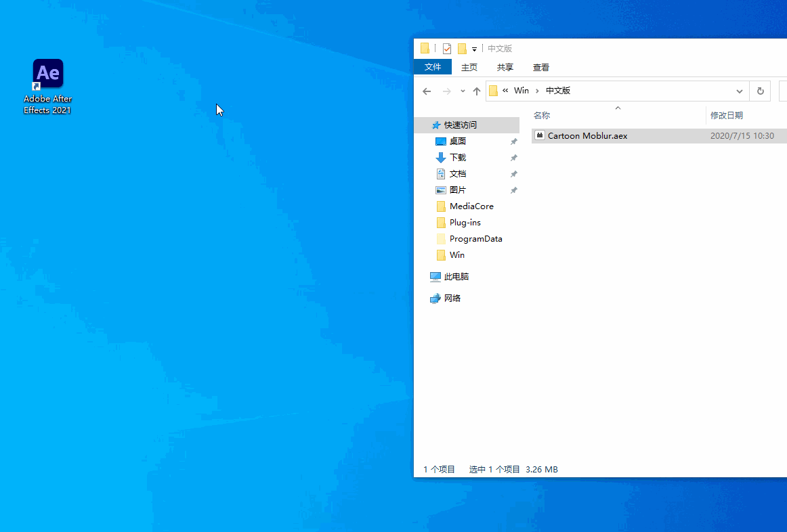
Task: Click the 此电脑 computer icon in sidebar
Action: (435, 277)
